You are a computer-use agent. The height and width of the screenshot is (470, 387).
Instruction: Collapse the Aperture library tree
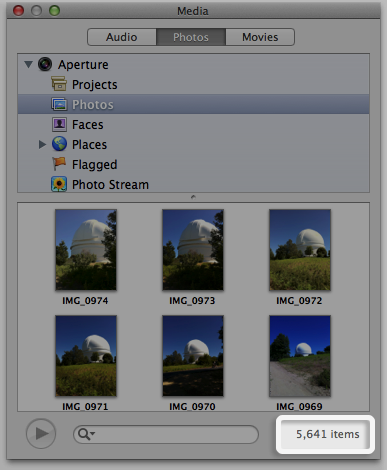pyautogui.click(x=29, y=64)
